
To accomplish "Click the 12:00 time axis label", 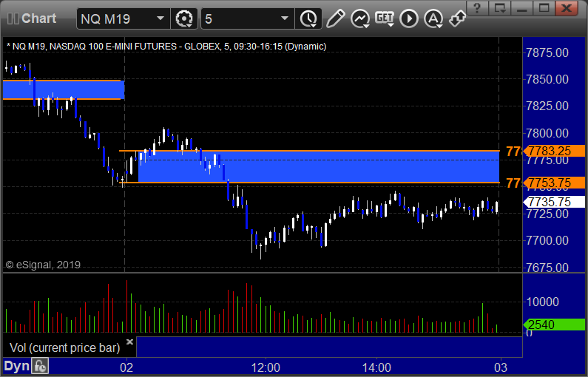I will (x=266, y=367).
